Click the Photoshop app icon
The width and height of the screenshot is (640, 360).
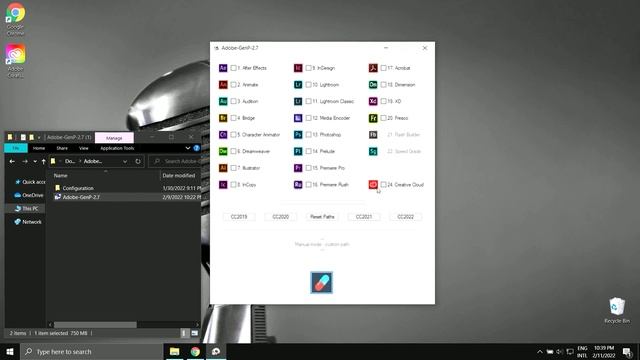pos(298,134)
